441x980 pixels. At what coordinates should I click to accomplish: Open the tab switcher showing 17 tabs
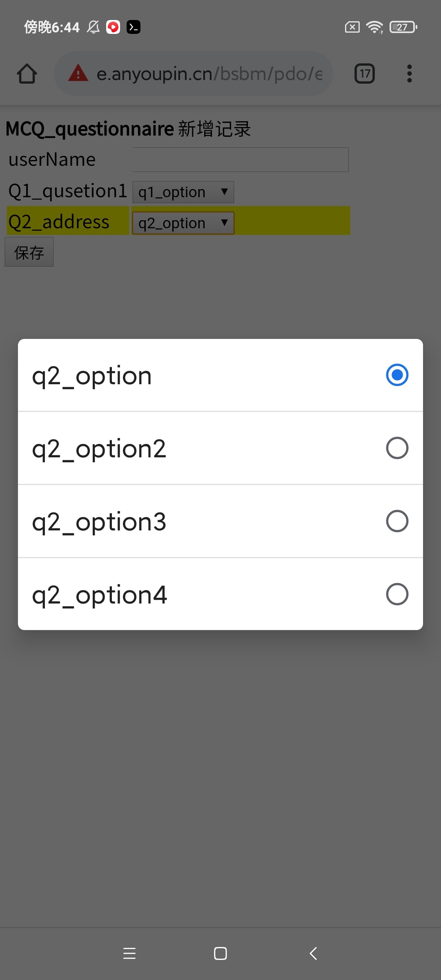pyautogui.click(x=365, y=74)
